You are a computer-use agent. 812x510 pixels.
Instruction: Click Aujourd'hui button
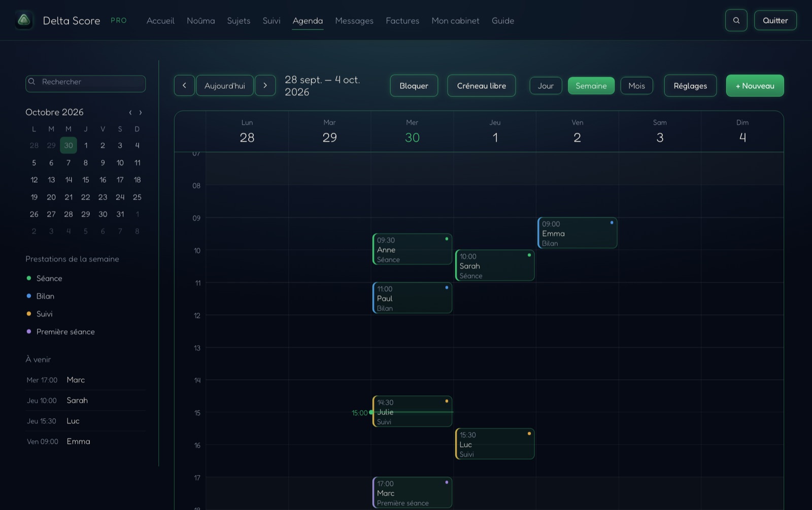[225, 85]
